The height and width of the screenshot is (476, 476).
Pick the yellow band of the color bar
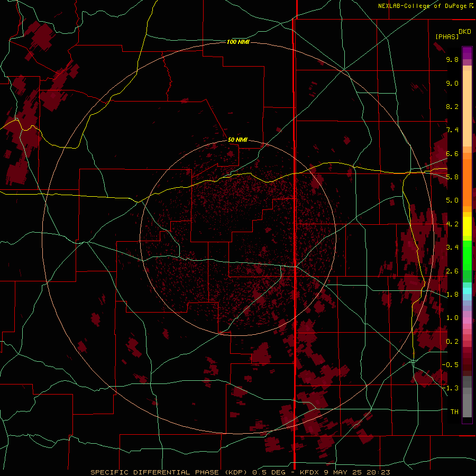point(467,226)
